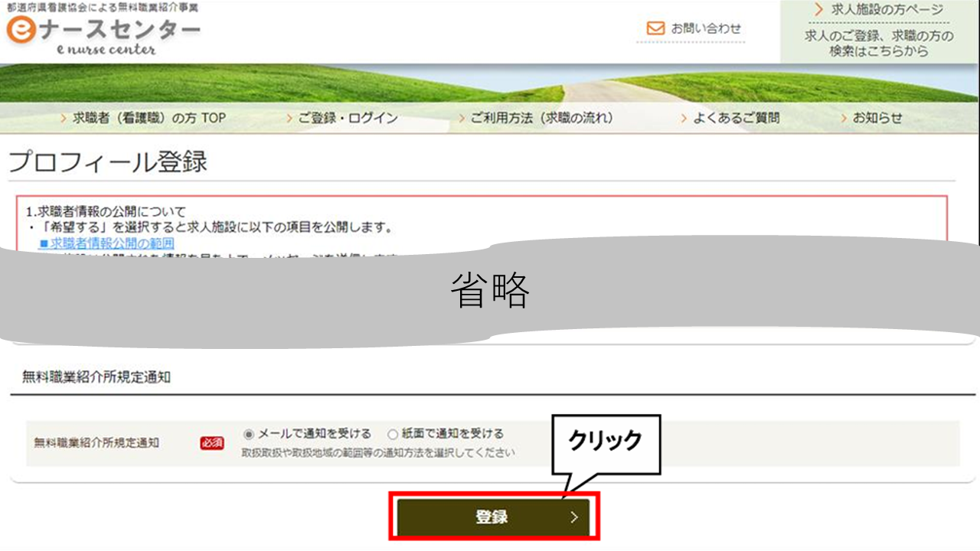Open the よくあるご質問 menu item
Image resolution: width=980 pixels, height=551 pixels.
pyautogui.click(x=736, y=118)
